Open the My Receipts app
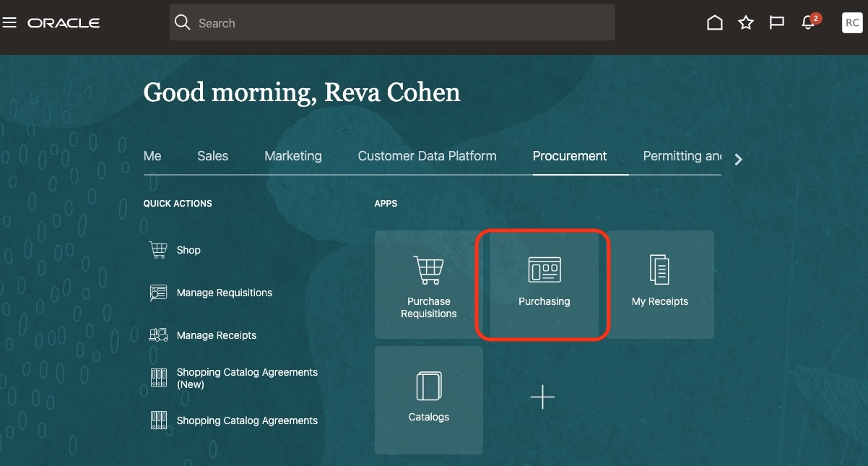868x466 pixels. (x=659, y=285)
